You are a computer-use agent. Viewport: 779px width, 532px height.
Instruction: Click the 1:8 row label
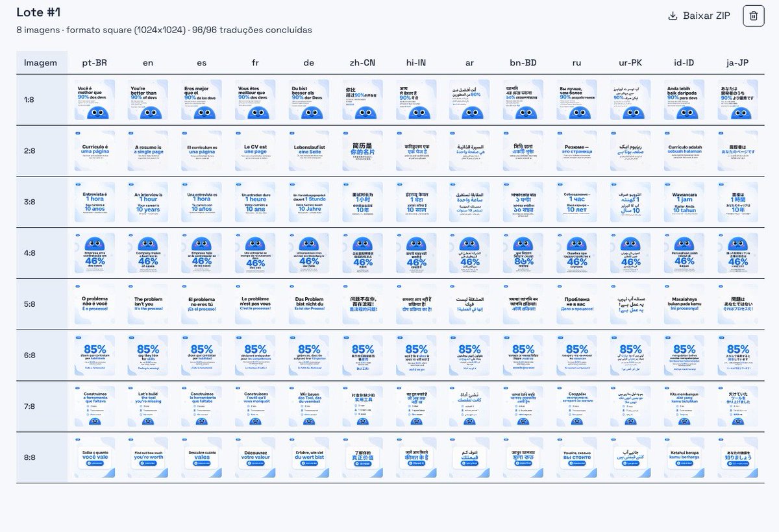coord(30,99)
